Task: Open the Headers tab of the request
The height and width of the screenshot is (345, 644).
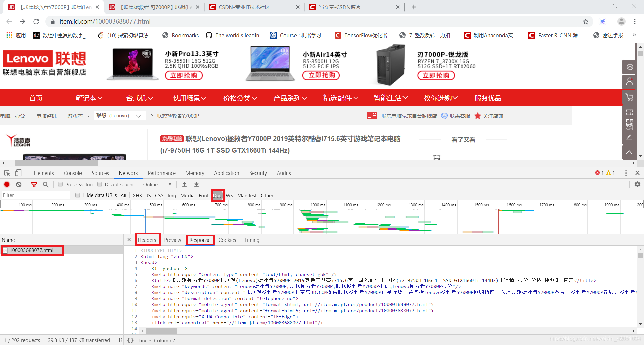Action: click(147, 240)
